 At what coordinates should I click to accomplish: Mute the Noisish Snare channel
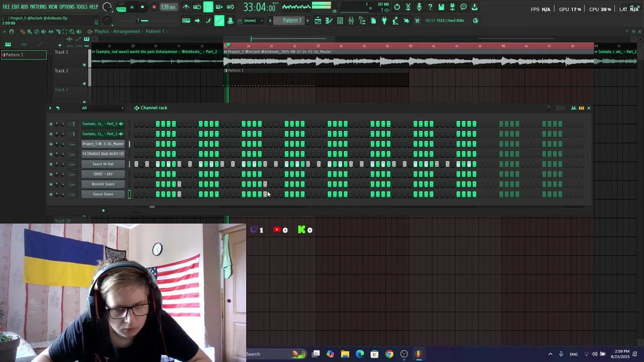pos(50,184)
